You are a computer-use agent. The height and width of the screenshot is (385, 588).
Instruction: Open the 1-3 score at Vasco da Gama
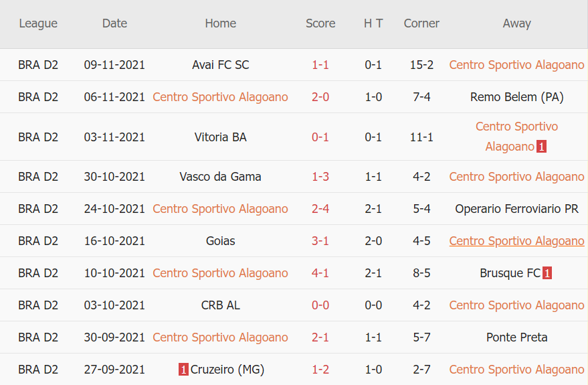tap(320, 177)
